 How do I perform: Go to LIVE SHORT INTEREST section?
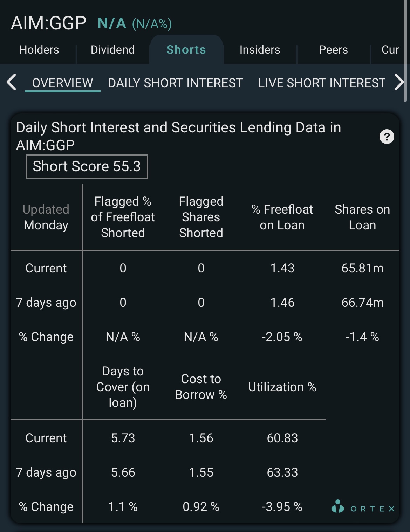click(321, 83)
